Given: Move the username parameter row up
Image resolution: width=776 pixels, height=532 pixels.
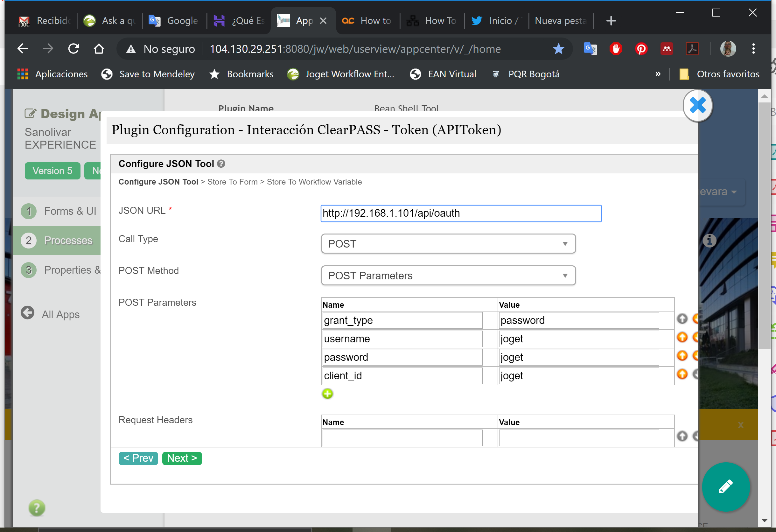Looking at the screenshot, I should [682, 337].
